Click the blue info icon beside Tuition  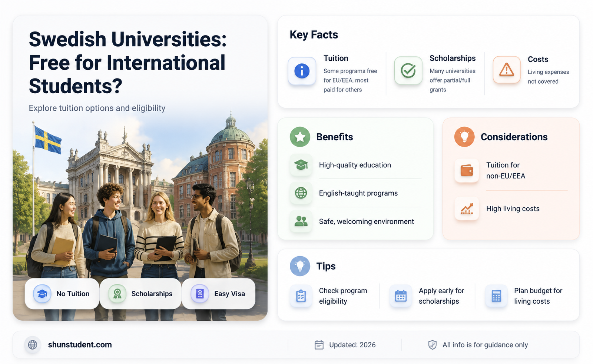click(302, 71)
